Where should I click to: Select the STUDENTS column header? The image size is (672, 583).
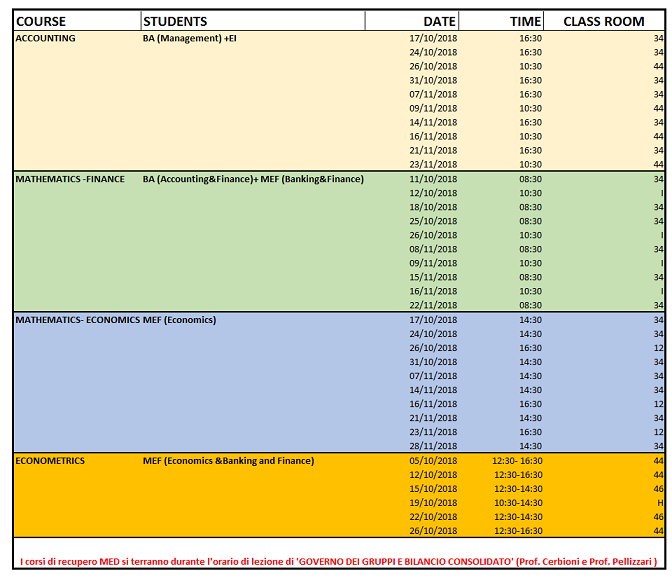(x=175, y=21)
